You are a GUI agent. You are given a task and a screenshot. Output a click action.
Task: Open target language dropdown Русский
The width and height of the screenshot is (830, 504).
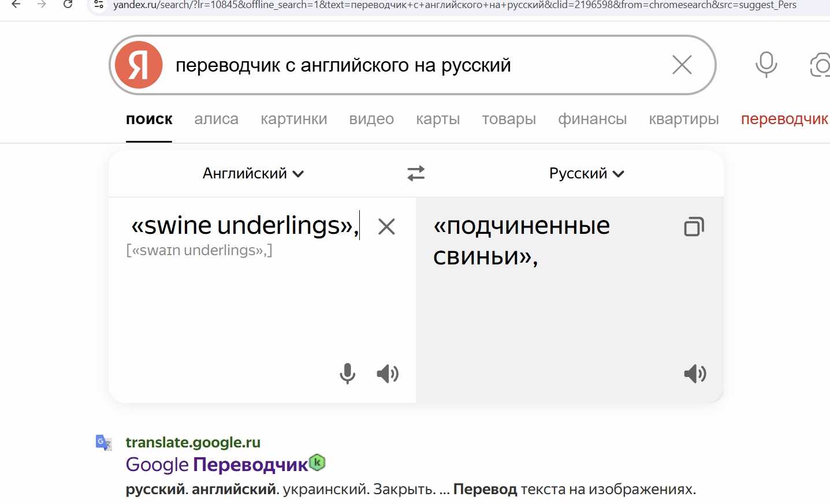586,173
